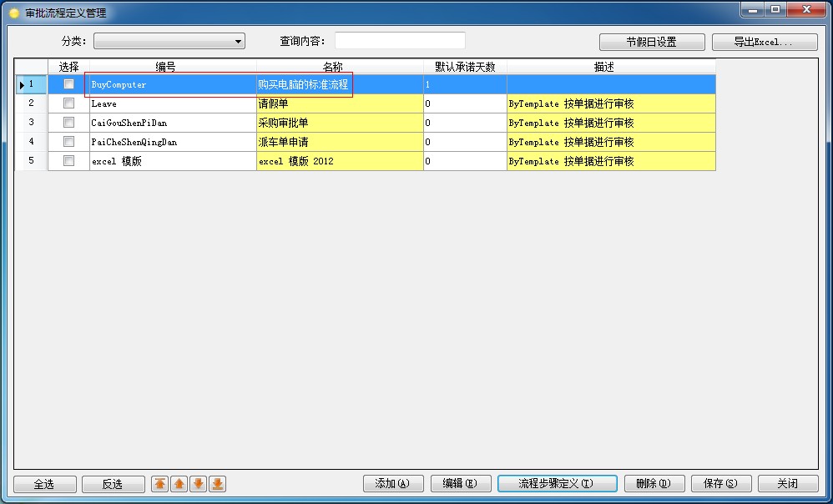
Task: Select the 采购审批单 cell
Action: point(340,123)
